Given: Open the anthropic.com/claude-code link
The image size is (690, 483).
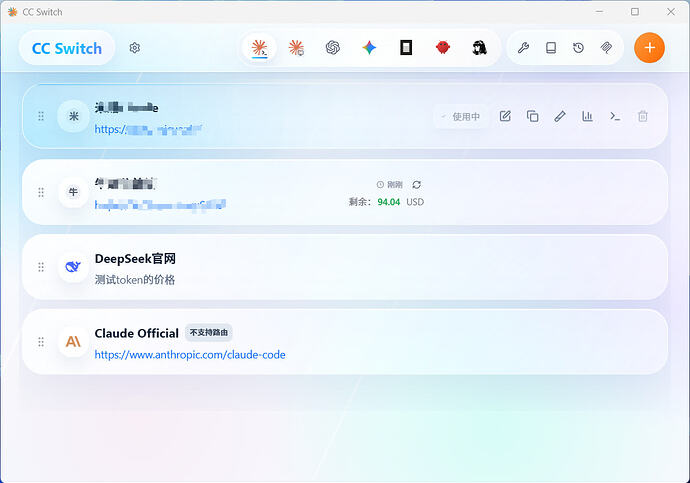Looking at the screenshot, I should (x=190, y=355).
